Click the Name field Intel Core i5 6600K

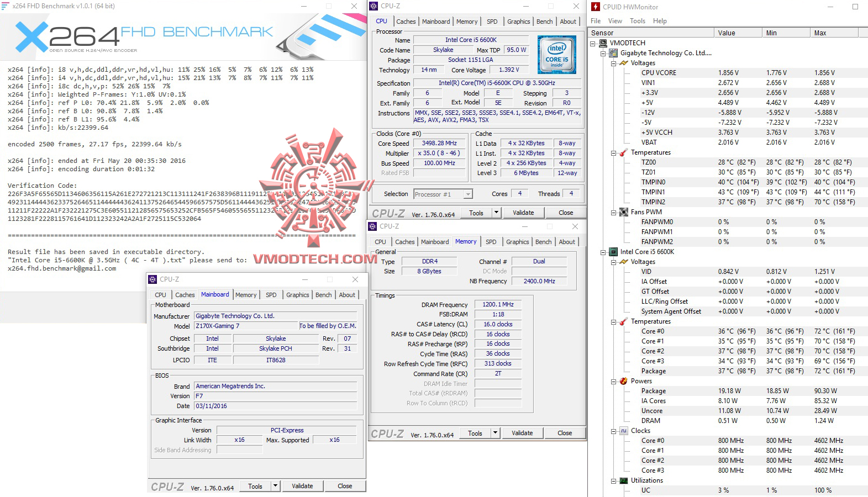click(x=471, y=40)
